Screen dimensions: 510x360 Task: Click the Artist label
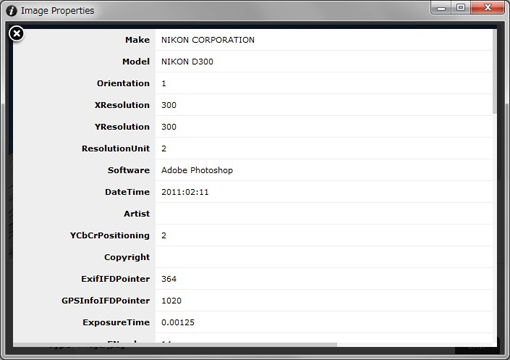coord(137,214)
